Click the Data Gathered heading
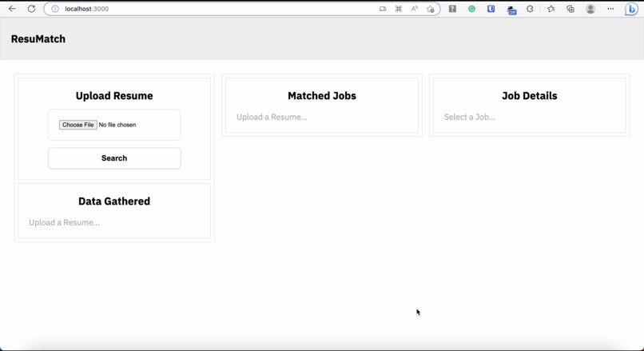 [114, 201]
